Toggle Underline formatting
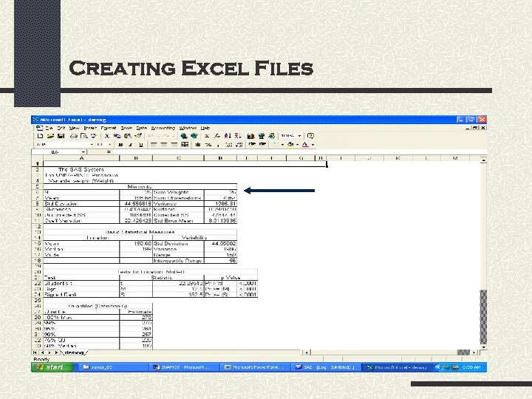Viewport: 532px width, 399px height. tap(141, 145)
